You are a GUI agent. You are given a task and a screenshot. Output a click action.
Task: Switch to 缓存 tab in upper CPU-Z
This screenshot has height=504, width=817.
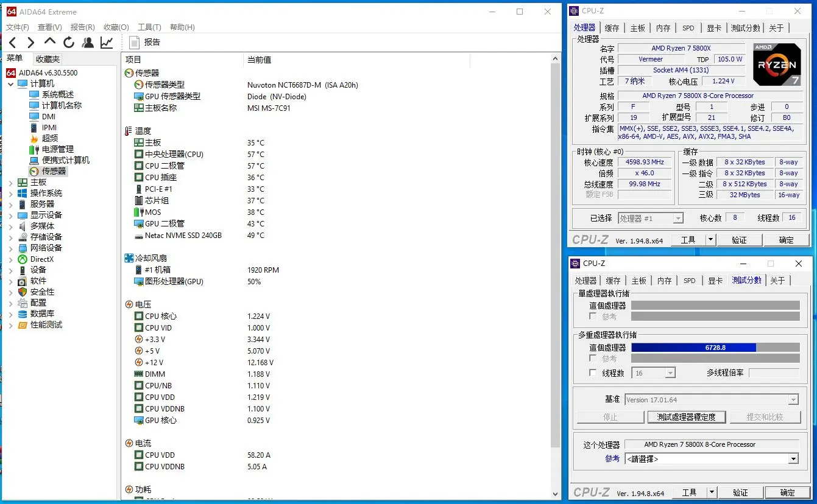[612, 28]
